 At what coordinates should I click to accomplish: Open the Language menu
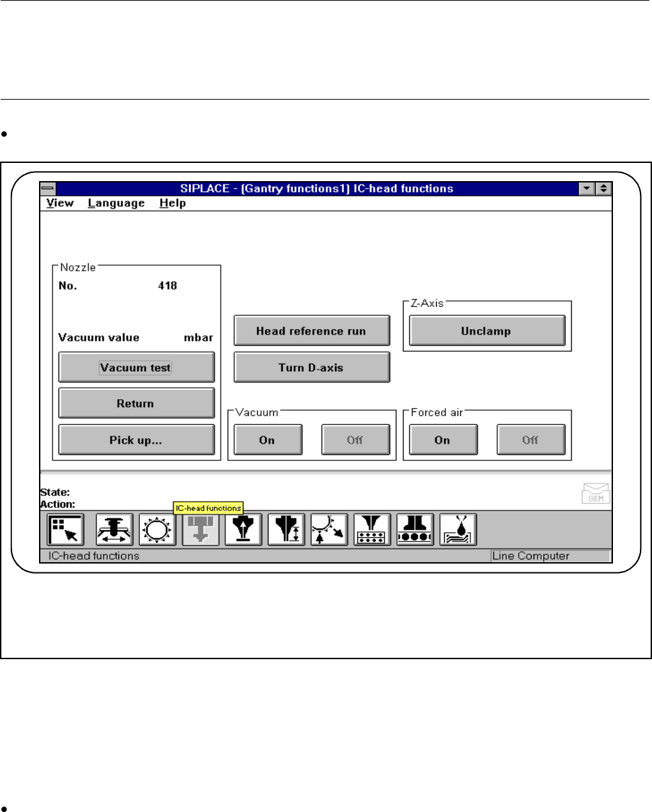click(x=116, y=203)
